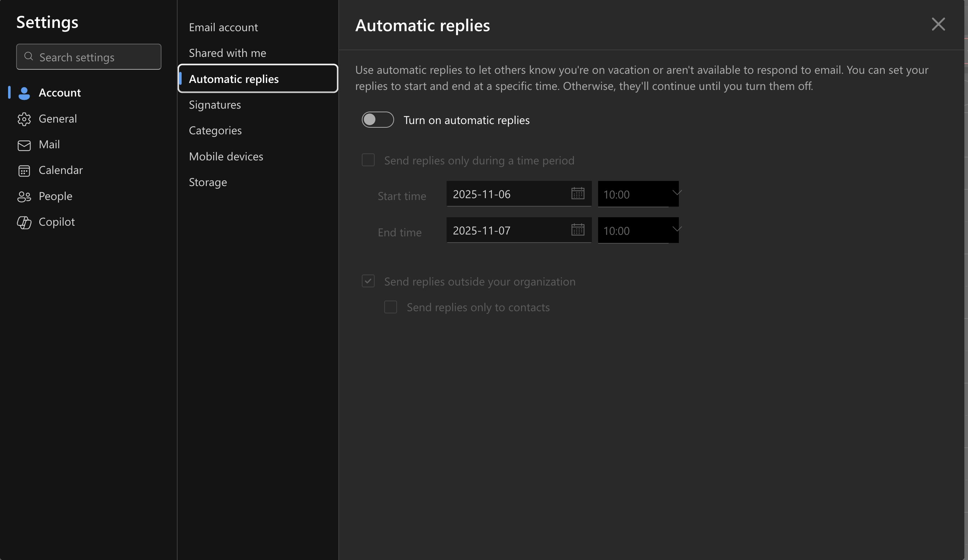Select the Storage settings section
Viewport: 968px width, 560px height.
click(208, 182)
